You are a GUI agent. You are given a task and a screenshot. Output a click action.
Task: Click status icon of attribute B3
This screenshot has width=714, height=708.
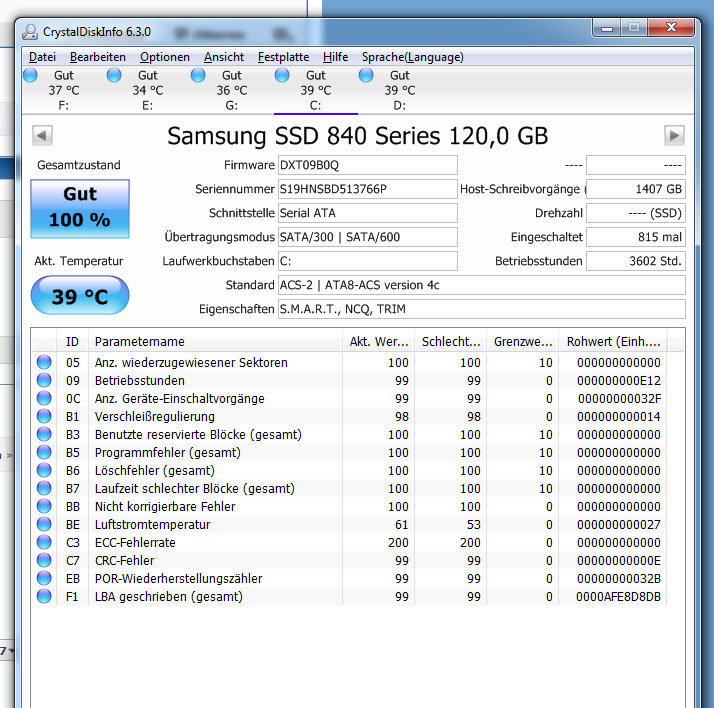point(44,434)
